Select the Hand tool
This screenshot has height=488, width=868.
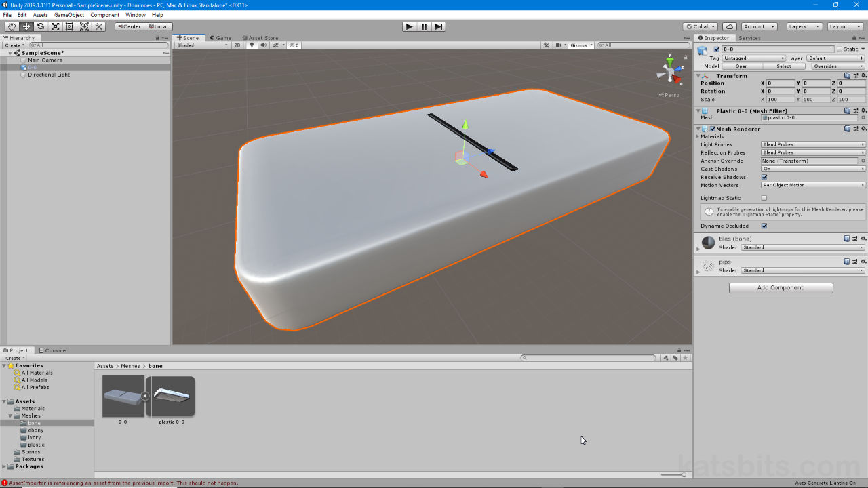point(12,26)
